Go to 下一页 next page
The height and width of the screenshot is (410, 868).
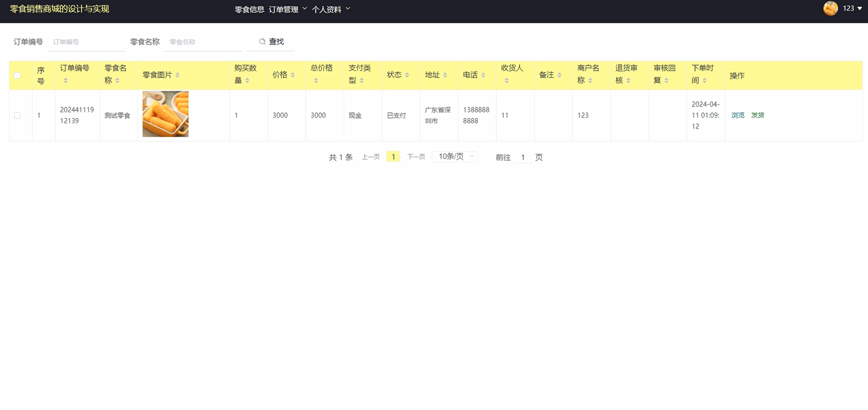416,157
